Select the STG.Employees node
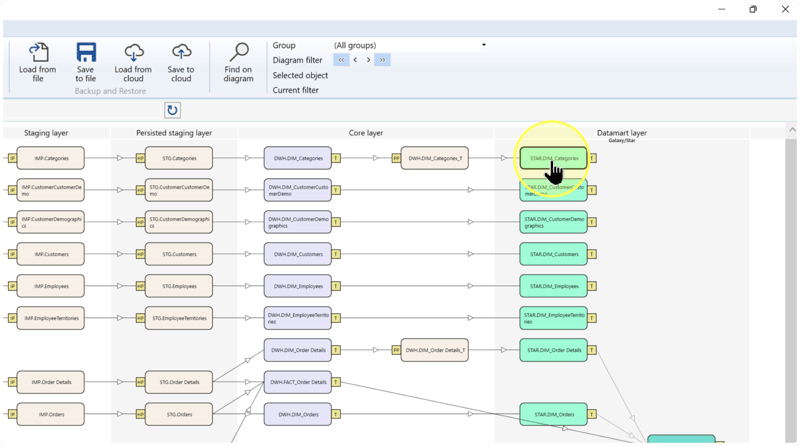Viewport: 800px width, 446px height. pyautogui.click(x=179, y=286)
